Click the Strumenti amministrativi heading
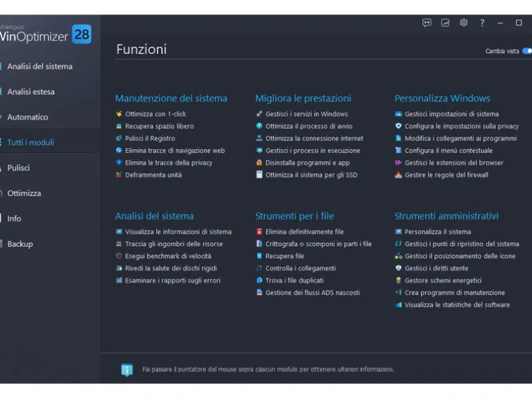The height and width of the screenshot is (399, 532). pos(446,216)
